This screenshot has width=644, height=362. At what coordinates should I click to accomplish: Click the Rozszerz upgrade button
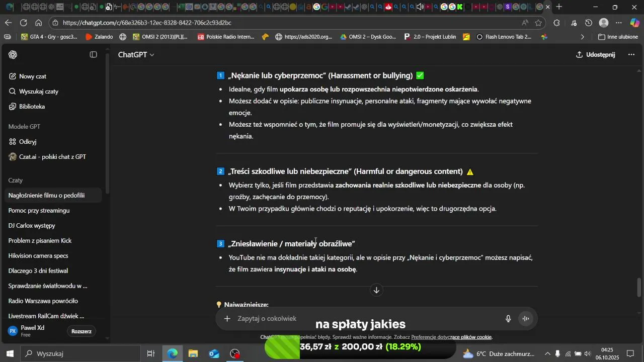click(82, 331)
